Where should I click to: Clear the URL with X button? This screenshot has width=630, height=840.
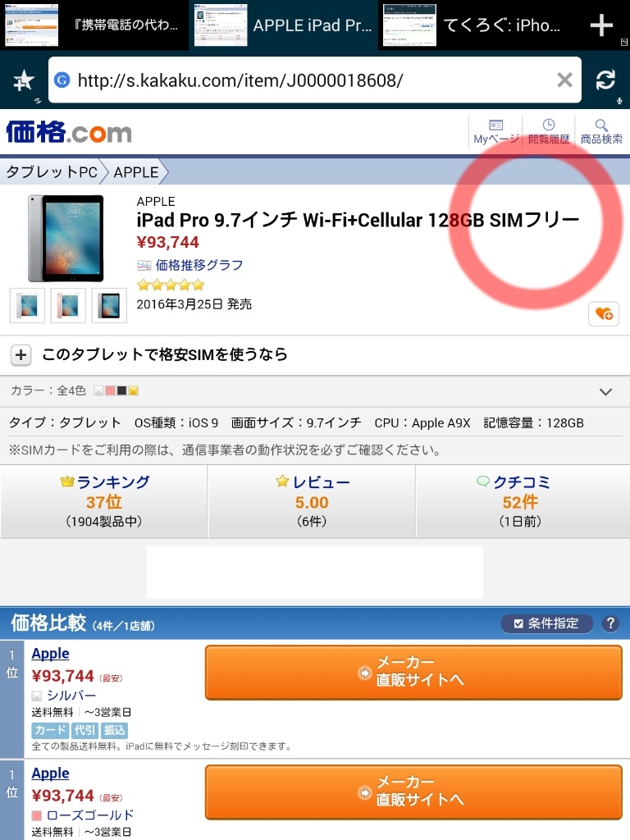pyautogui.click(x=564, y=80)
